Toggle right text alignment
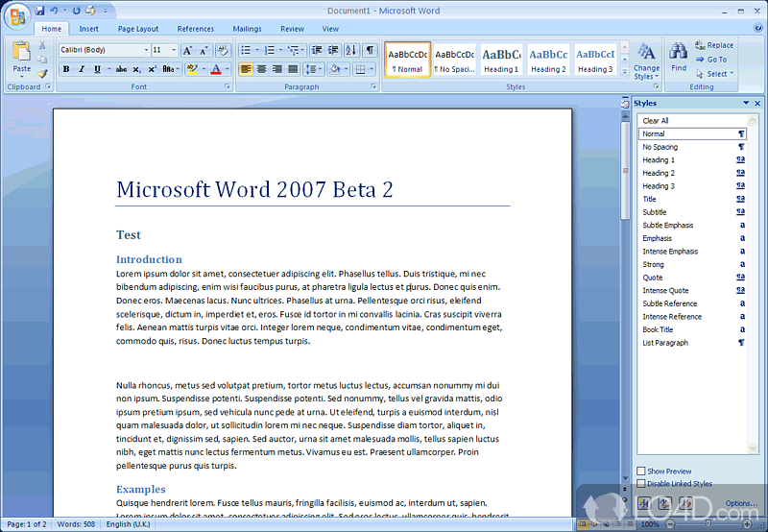Viewport: 768px width, 532px height. point(277,69)
